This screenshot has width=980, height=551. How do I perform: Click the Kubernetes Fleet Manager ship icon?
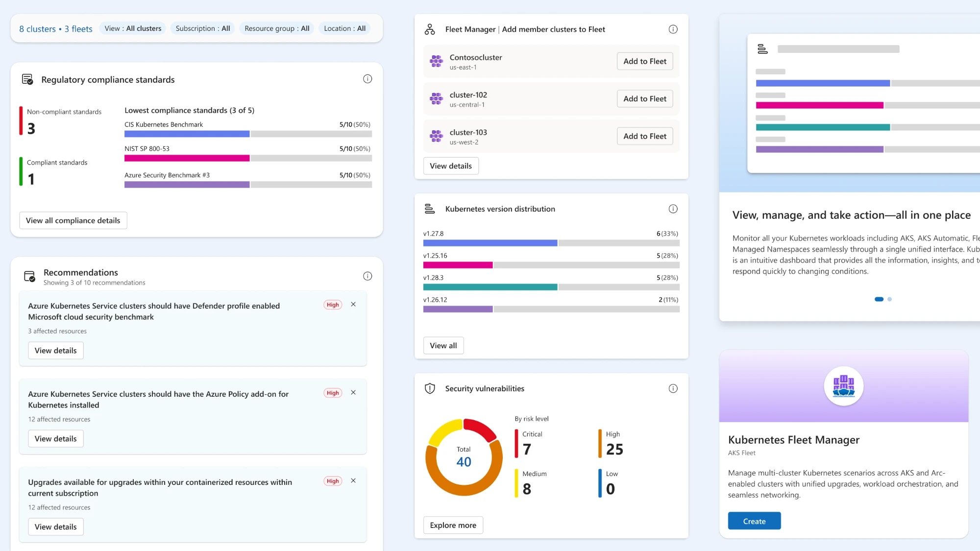click(844, 386)
